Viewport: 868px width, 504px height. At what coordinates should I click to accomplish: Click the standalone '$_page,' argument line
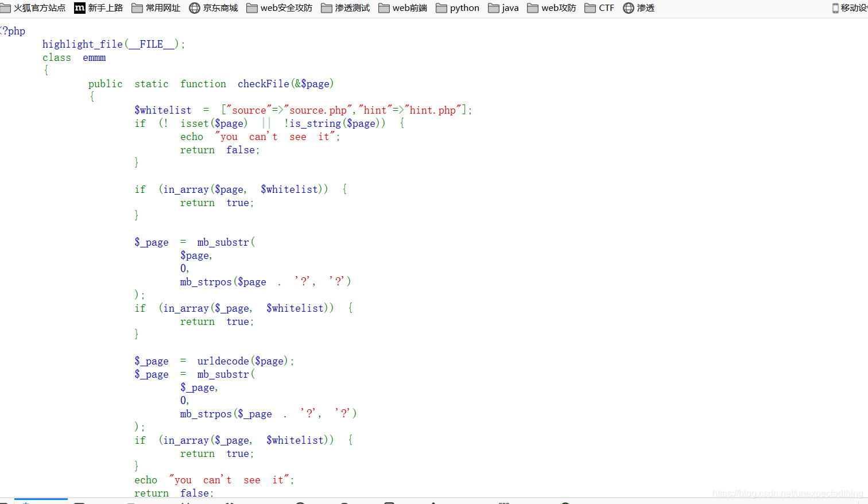(x=199, y=387)
